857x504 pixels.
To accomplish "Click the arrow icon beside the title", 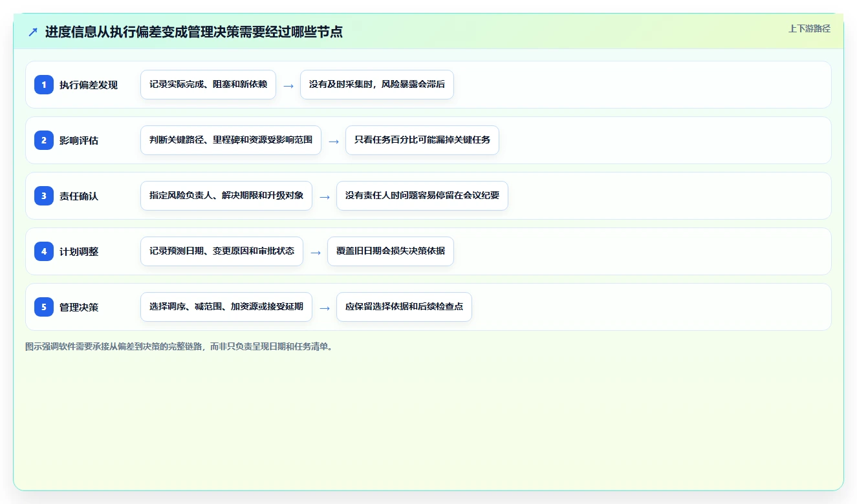I will click(33, 32).
